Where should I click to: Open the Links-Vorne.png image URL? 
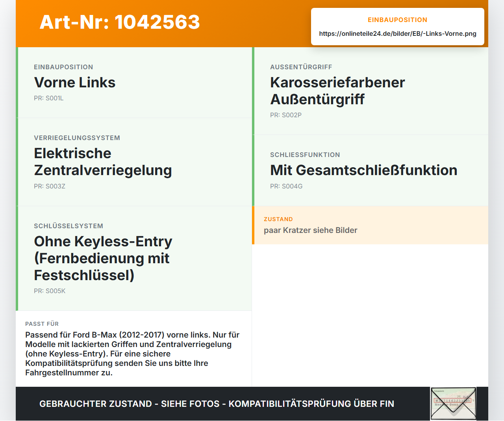[x=398, y=33]
